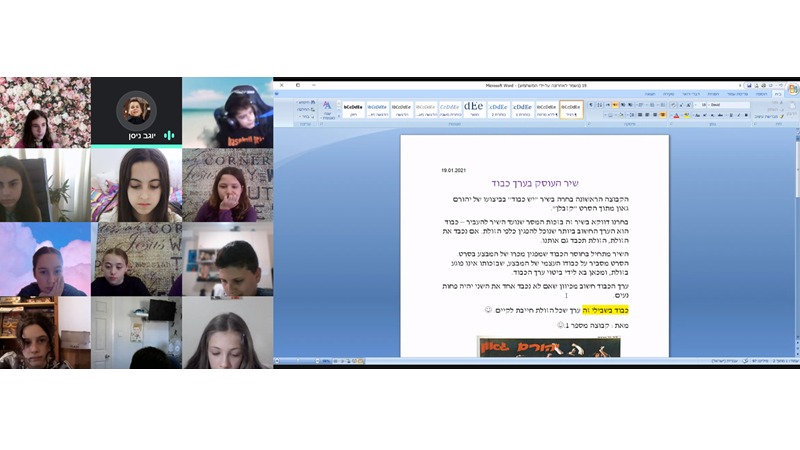
Task: Click the Replace (החלפה) icon
Action: (x=306, y=110)
